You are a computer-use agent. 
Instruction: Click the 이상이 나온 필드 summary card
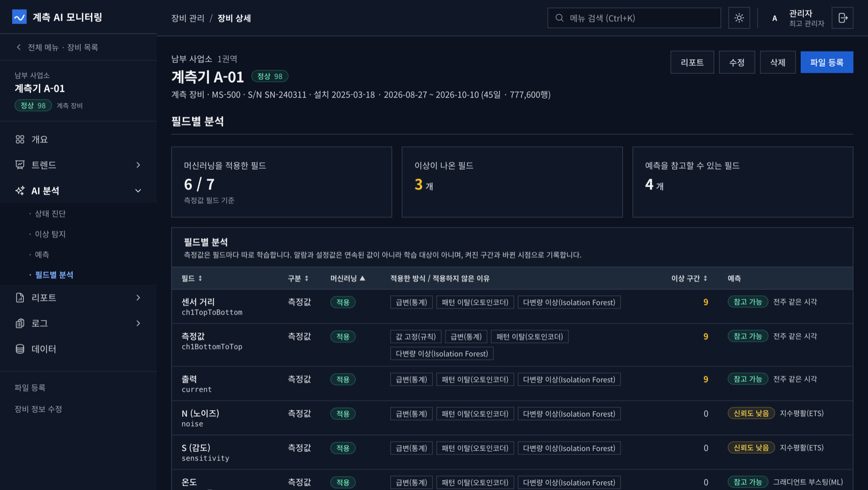click(512, 182)
